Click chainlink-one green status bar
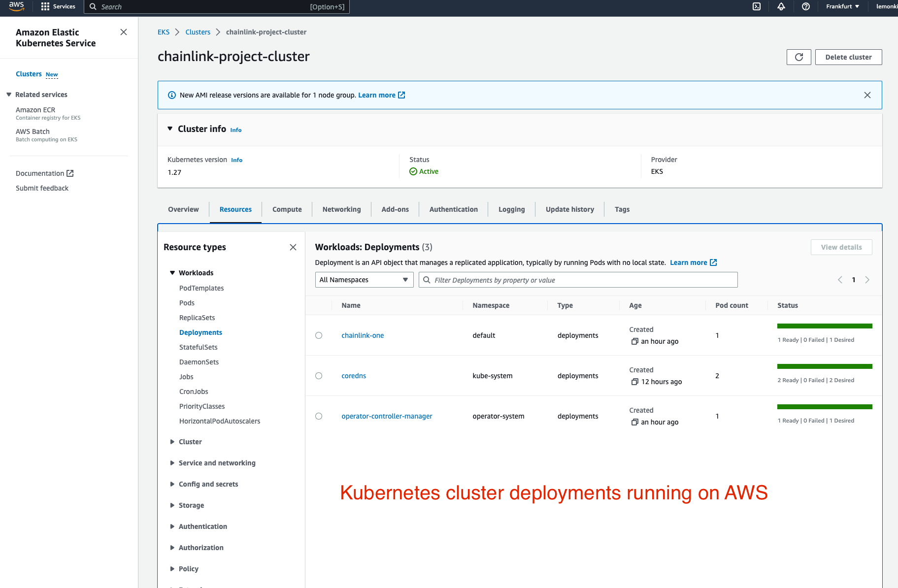898x588 pixels. [x=825, y=326]
